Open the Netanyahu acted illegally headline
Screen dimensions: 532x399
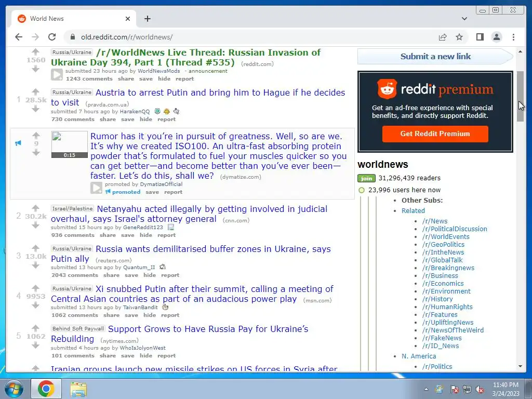(189, 214)
